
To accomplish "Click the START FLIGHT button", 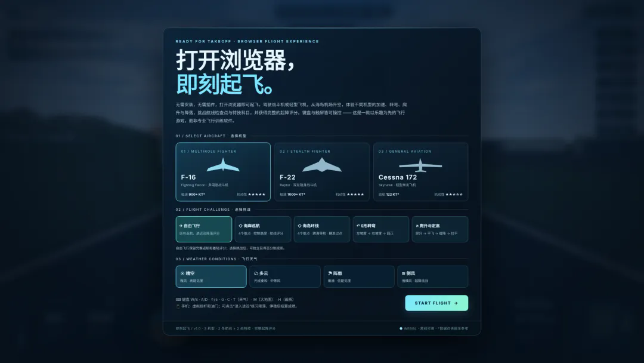I will point(436,303).
